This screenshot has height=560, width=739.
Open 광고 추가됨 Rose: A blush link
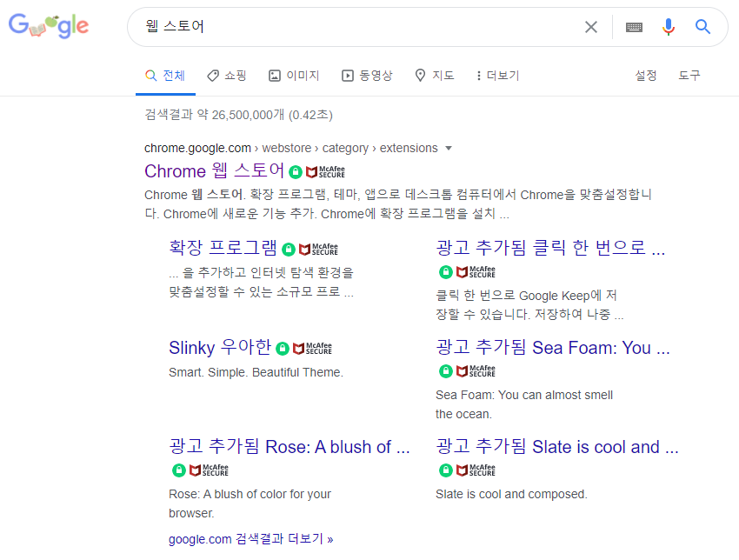[x=290, y=446]
